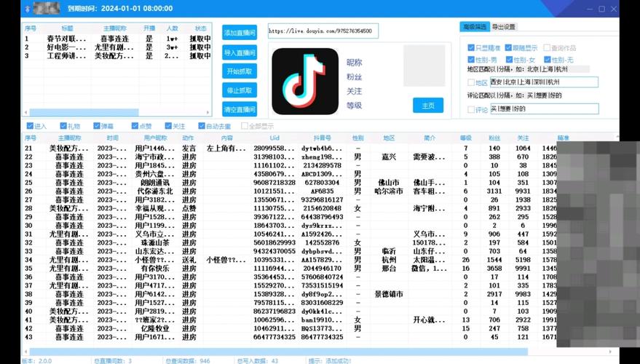Start capture with the 开始抓取 button
This screenshot has width=640, height=364.
[240, 71]
